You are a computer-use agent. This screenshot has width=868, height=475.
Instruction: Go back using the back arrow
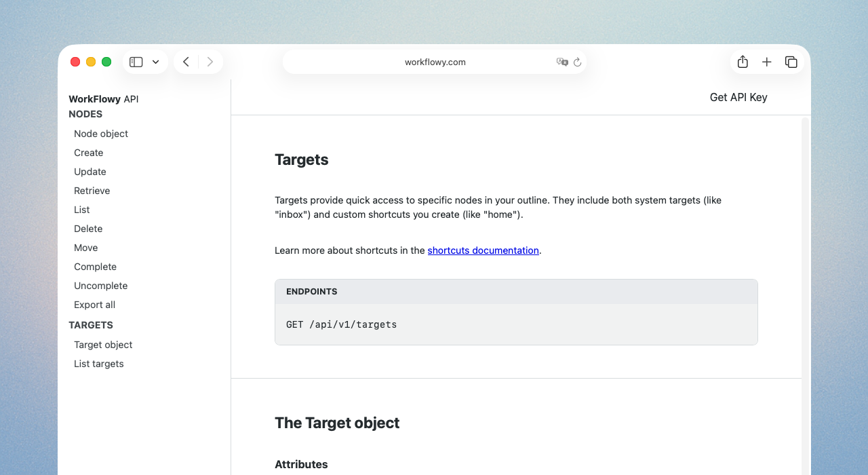click(x=186, y=61)
